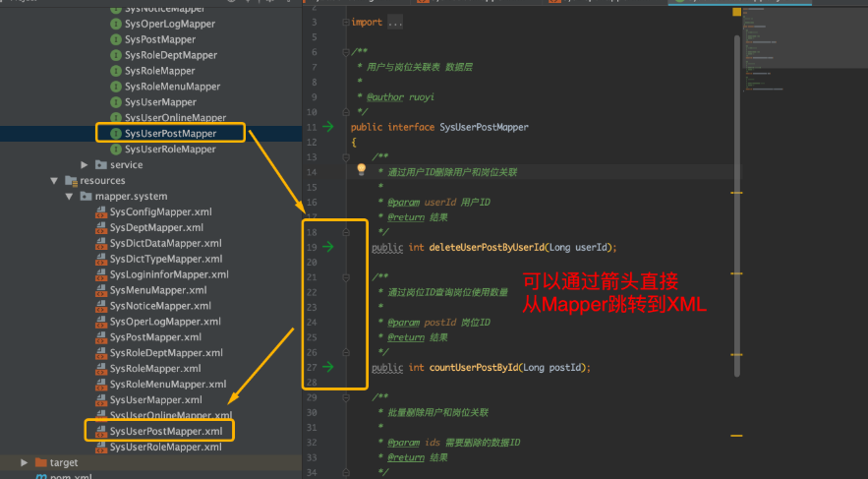Click @param userId tag in Javadoc
This screenshot has height=479, width=868.
click(x=403, y=202)
